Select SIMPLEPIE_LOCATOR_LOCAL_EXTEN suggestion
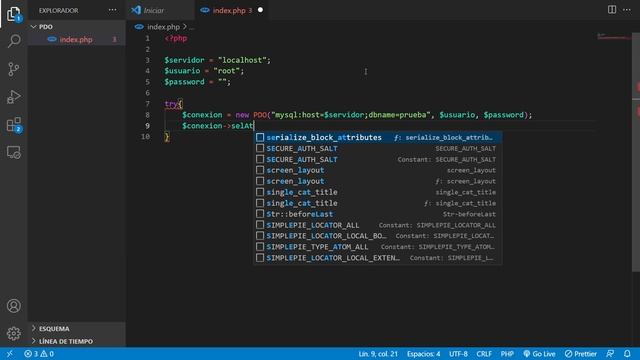The height and width of the screenshot is (360, 640). [x=378, y=258]
